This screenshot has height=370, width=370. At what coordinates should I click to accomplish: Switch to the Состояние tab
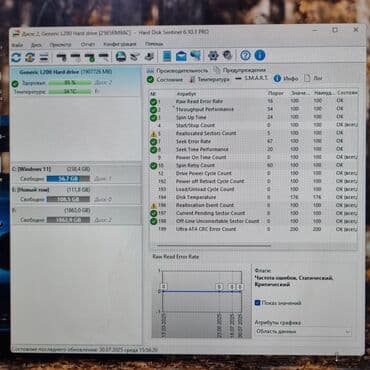coord(165,80)
